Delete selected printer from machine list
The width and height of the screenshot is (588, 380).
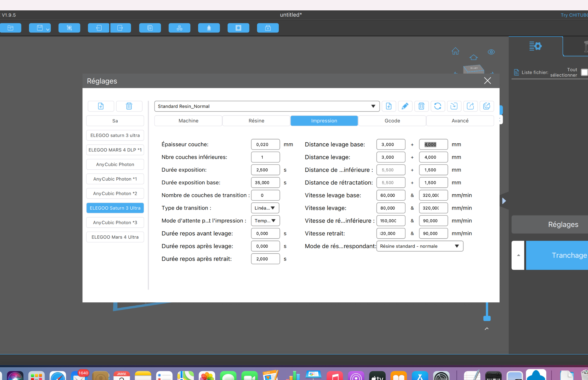point(129,106)
